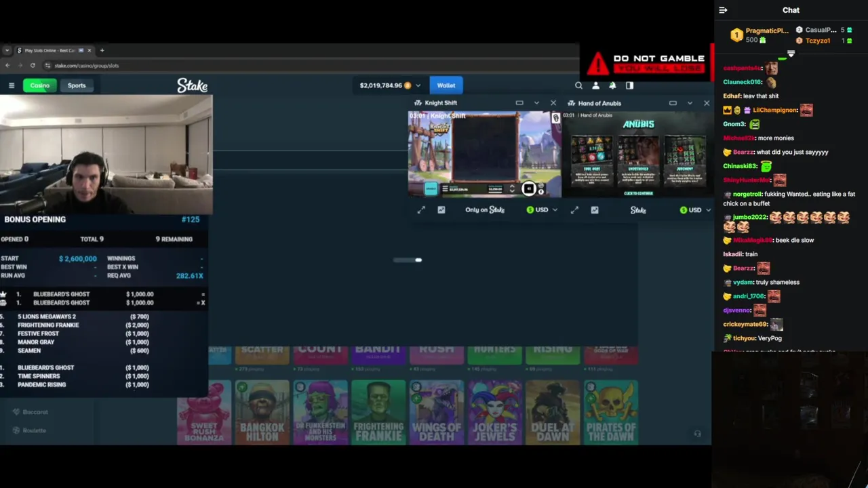Switch to the Sports tab
Screen dimensions: 868x488
[x=77, y=85]
